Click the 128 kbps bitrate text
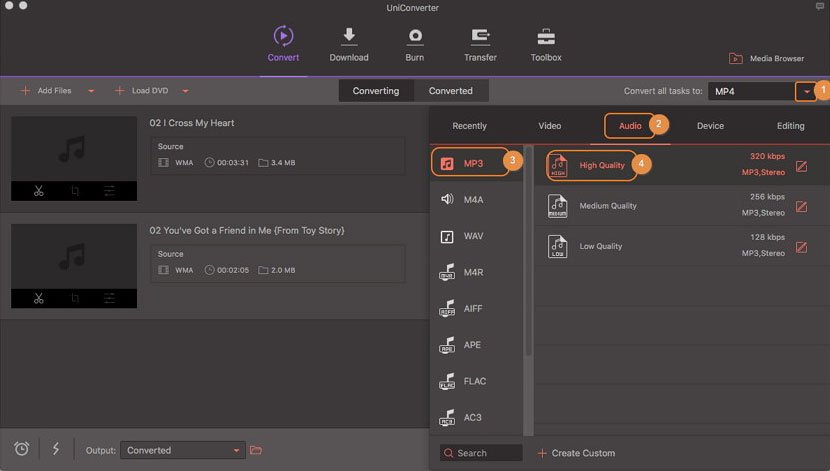 pyautogui.click(x=767, y=237)
